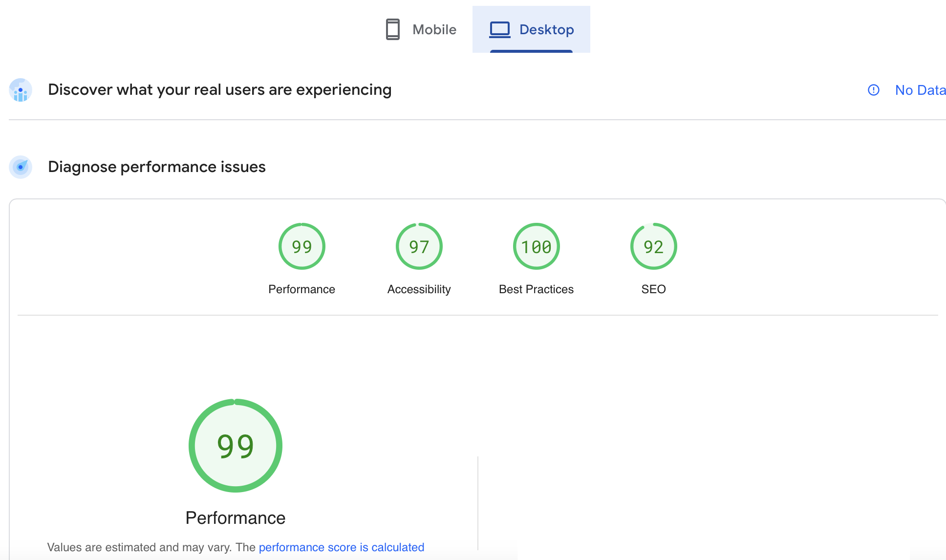Image resolution: width=946 pixels, height=560 pixels.
Task: Select the Desktop tab
Action: (531, 29)
